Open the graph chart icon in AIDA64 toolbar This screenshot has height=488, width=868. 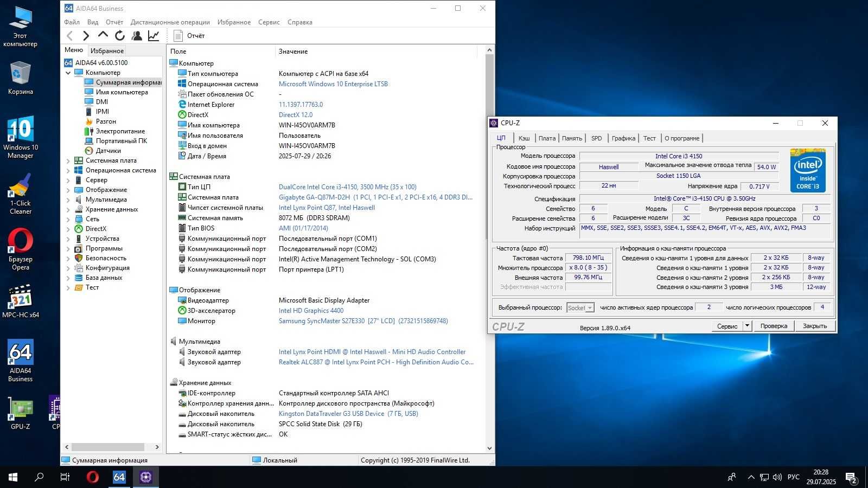pyautogui.click(x=154, y=36)
